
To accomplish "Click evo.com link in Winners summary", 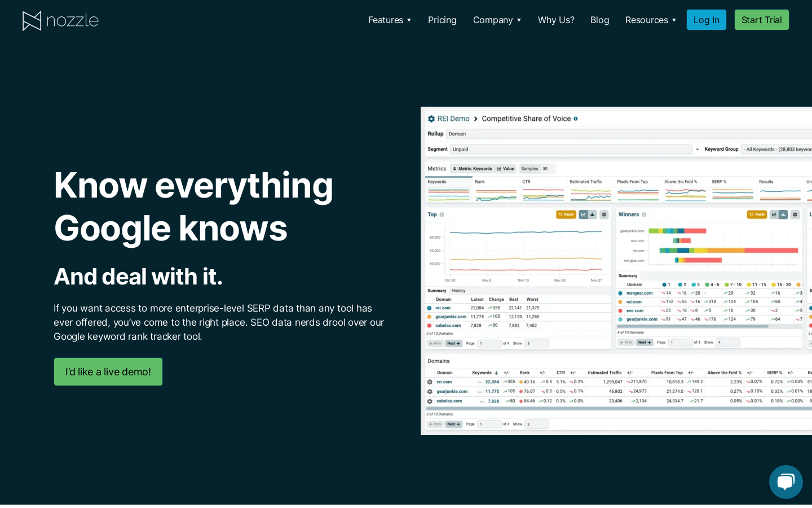I will pos(635,311).
